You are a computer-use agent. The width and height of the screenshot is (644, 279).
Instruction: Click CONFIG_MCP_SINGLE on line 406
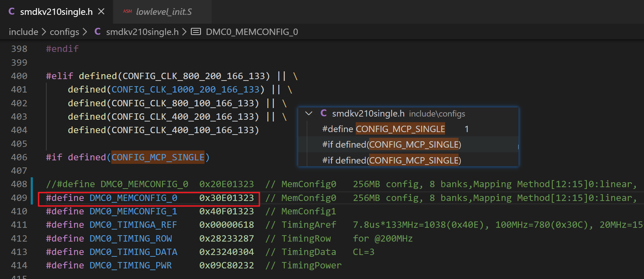click(158, 157)
